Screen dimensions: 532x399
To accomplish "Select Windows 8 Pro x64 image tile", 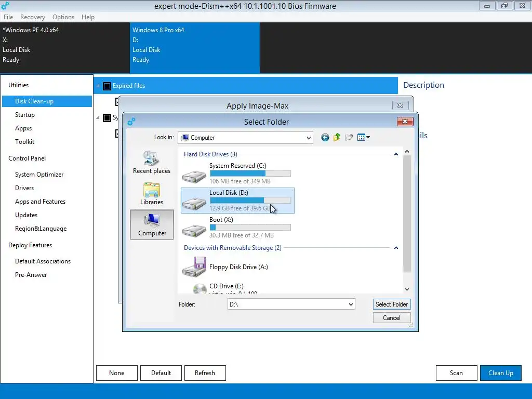I will pyautogui.click(x=195, y=48).
